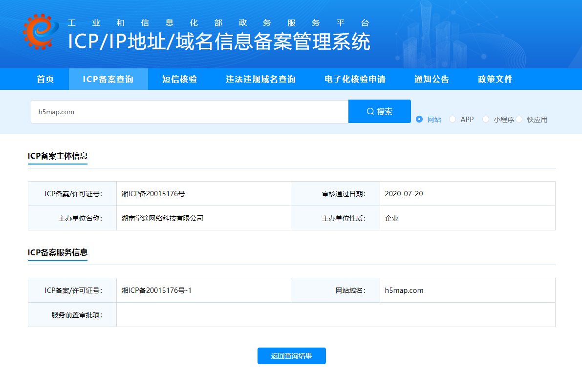The image size is (582, 392).
Task: Choose the APP radio option
Action: pos(453,119)
